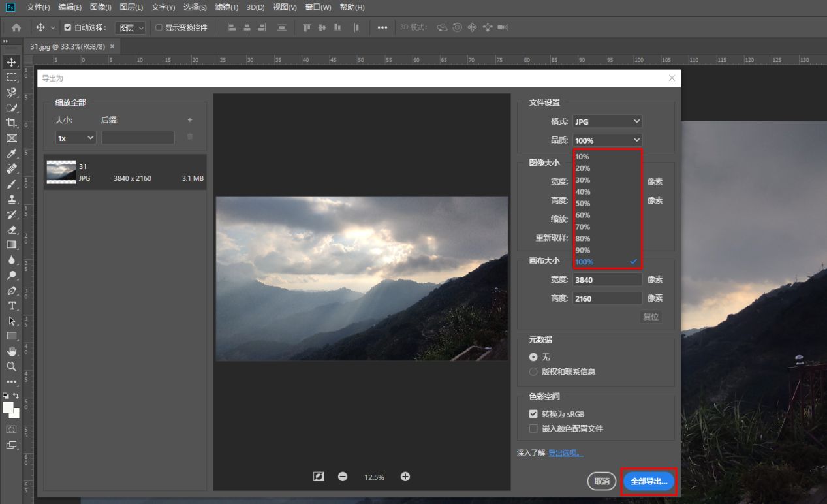The image size is (827, 504).
Task: Open the Edit Toolbar three-dots icon
Action: point(12,382)
